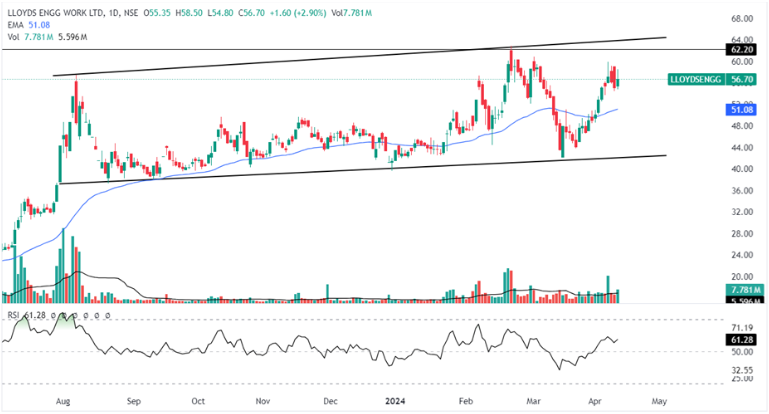Select the lower channel trendline
This screenshot has width=769, height=414.
pyautogui.click(x=300, y=171)
